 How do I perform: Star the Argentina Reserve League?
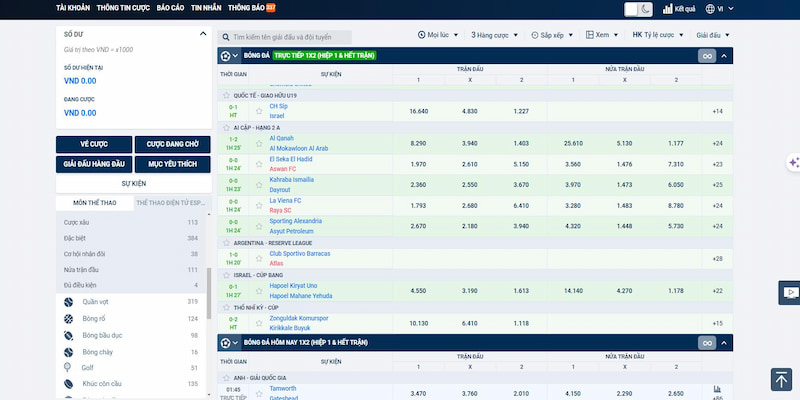point(225,242)
